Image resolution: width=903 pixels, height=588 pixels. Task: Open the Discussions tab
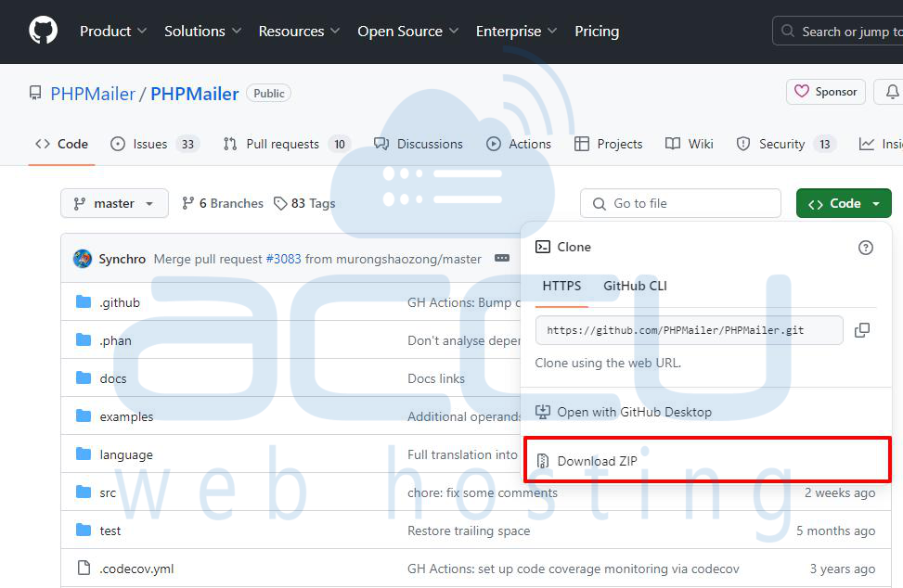[419, 144]
